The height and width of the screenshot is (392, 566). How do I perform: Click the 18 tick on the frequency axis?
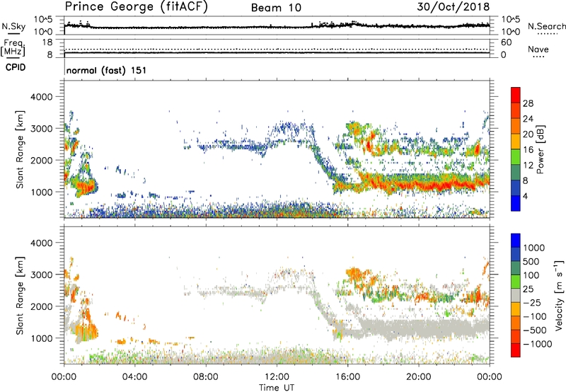(47, 42)
